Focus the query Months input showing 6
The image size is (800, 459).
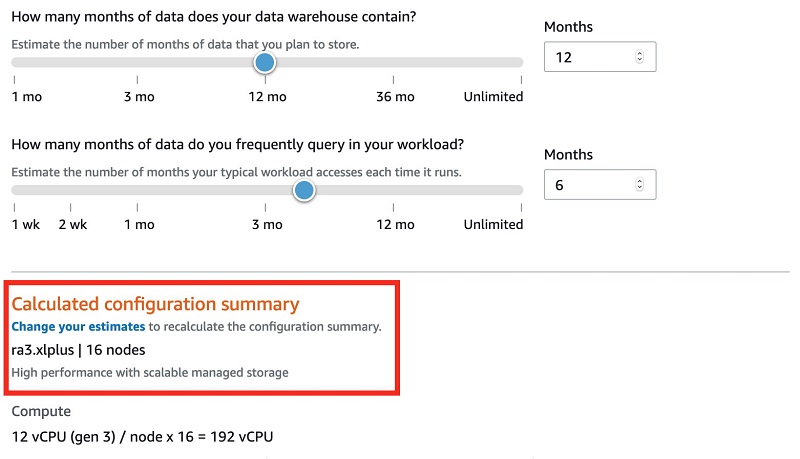(x=600, y=185)
